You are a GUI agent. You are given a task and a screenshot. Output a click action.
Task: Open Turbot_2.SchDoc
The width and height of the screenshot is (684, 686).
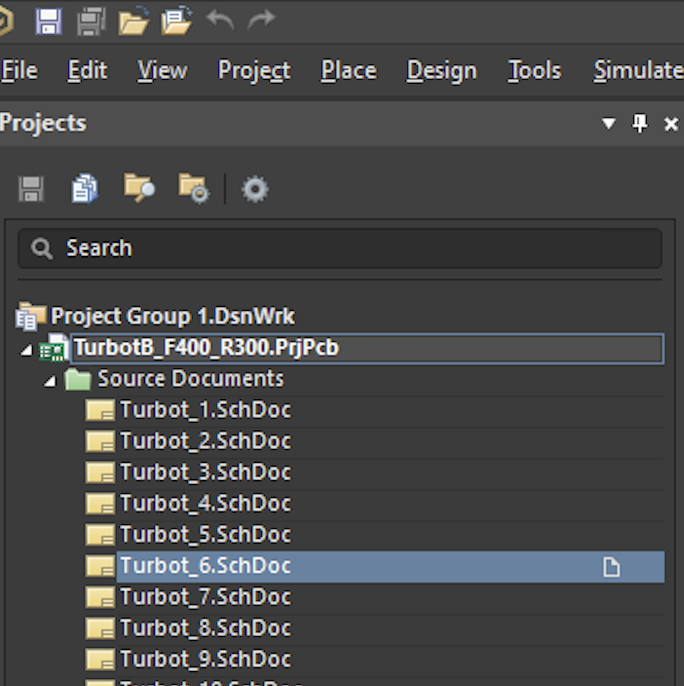206,441
